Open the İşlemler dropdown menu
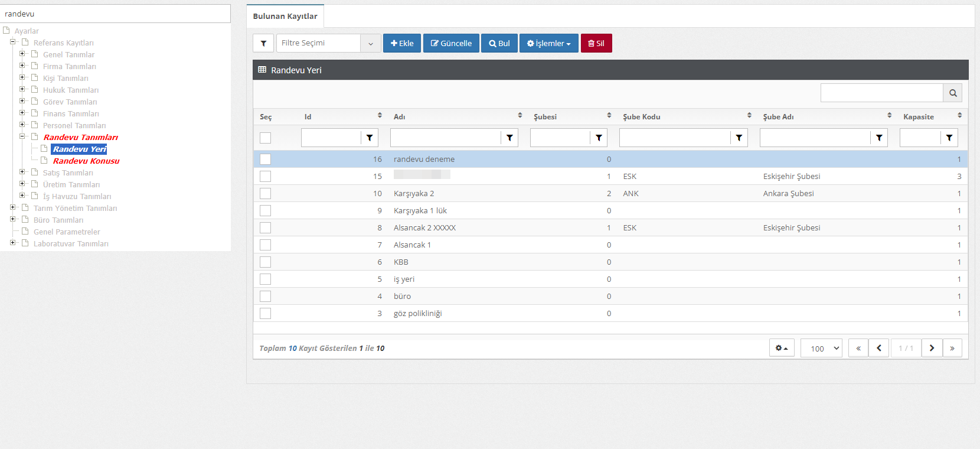Image resolution: width=980 pixels, height=449 pixels. tap(548, 43)
